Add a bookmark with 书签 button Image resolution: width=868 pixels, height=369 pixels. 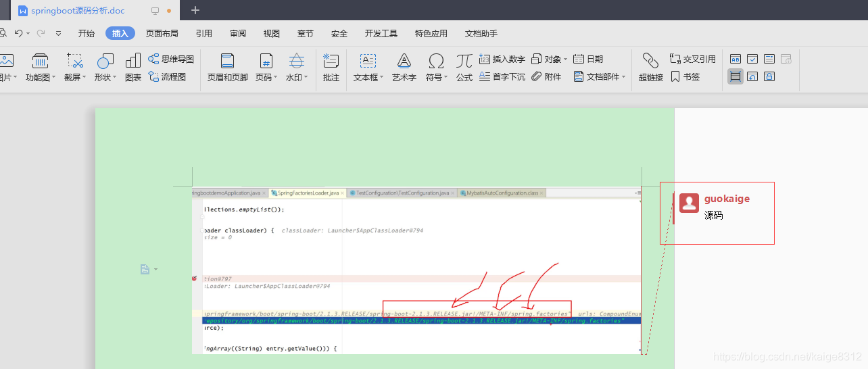[x=685, y=76]
